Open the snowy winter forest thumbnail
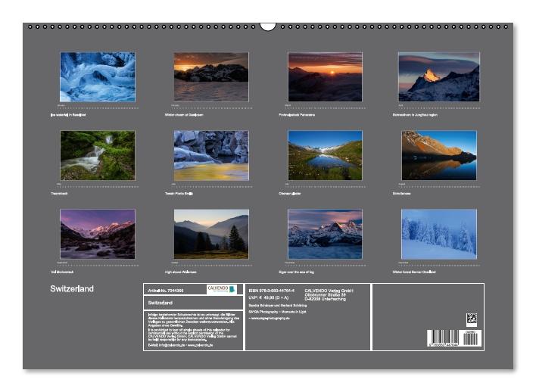Viewport: 536px width, 392px height. pyautogui.click(x=439, y=234)
